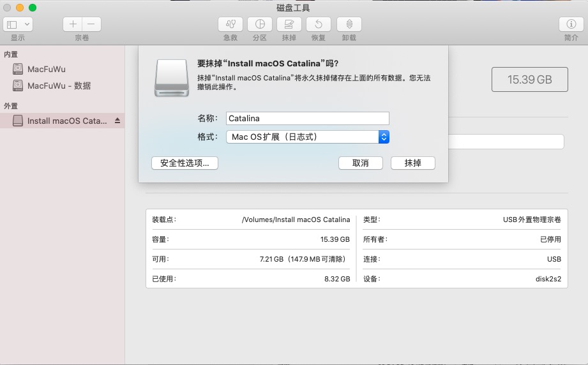This screenshot has height=365, width=588.
Task: Click the device value disk2s2
Action: coord(548,279)
